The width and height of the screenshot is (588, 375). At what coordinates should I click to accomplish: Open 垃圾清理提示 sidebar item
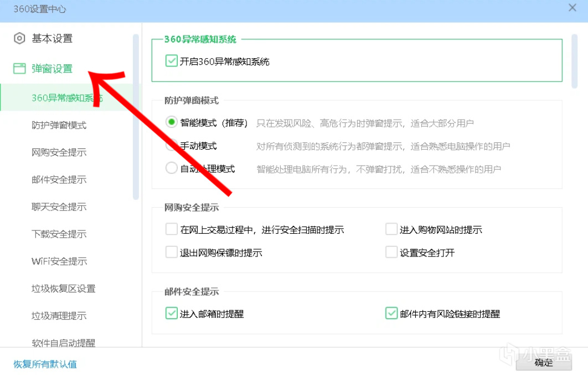[59, 316]
